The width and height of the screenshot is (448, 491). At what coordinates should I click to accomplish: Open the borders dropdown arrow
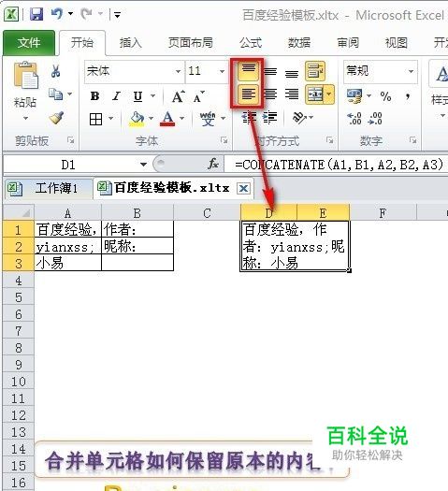tap(110, 119)
